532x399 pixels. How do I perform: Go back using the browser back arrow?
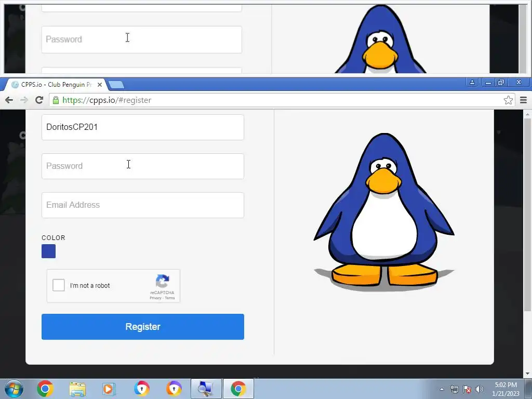point(9,100)
